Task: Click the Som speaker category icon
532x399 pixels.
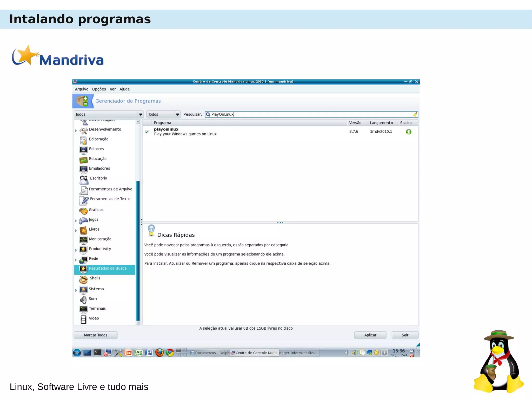Action: click(83, 300)
